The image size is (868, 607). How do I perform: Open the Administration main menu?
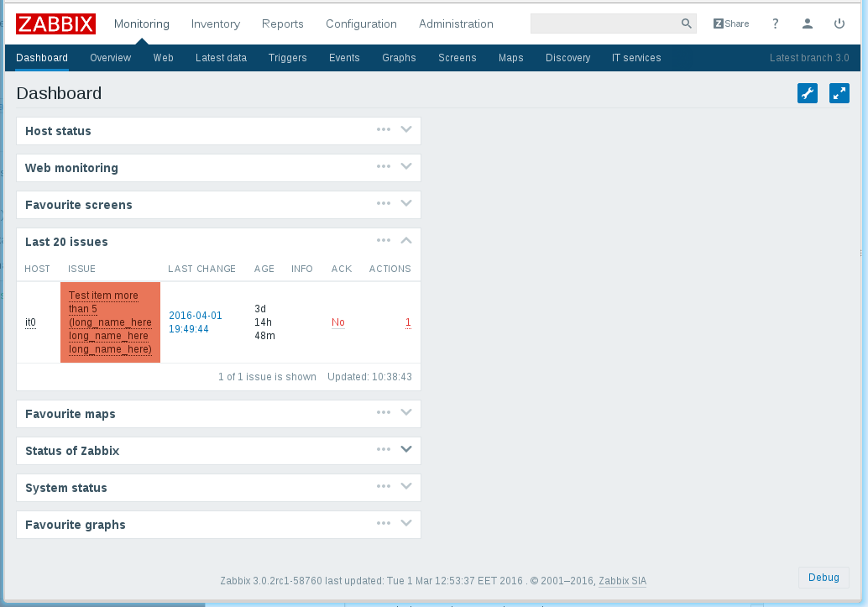(x=456, y=24)
